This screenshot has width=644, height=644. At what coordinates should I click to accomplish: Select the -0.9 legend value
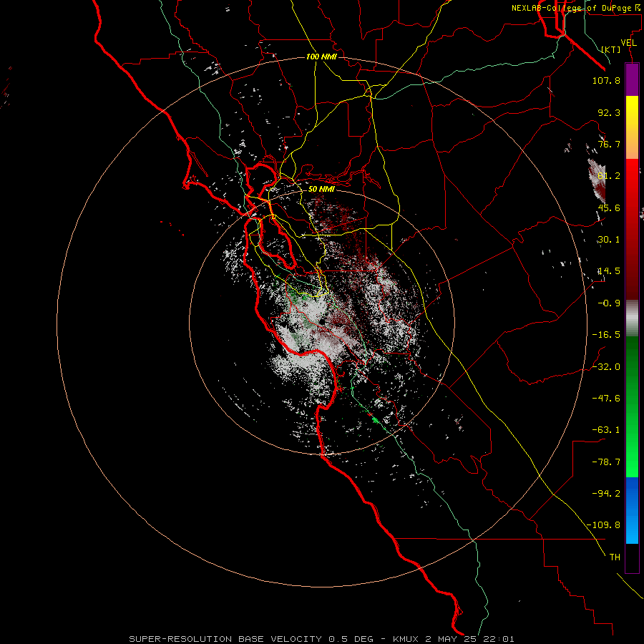(609, 303)
